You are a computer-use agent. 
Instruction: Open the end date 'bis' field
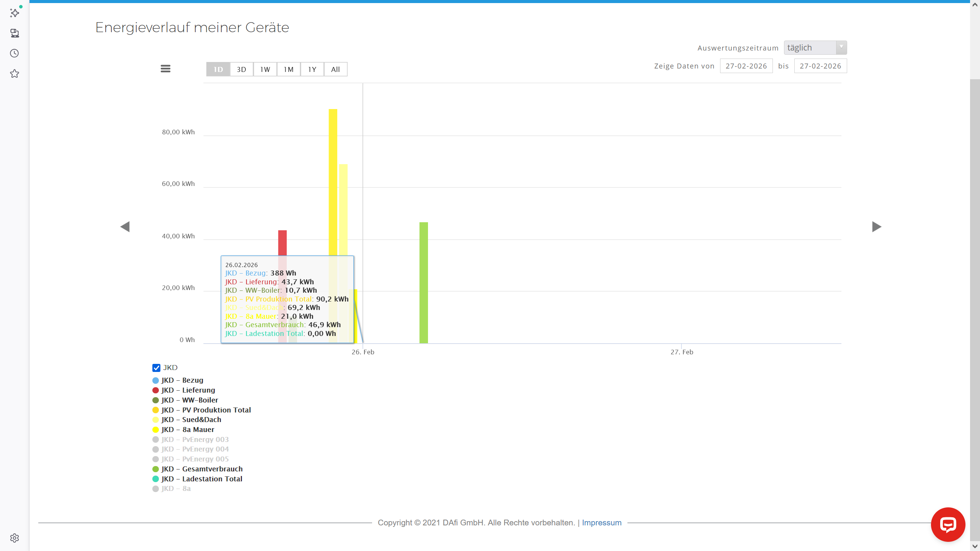pyautogui.click(x=820, y=66)
